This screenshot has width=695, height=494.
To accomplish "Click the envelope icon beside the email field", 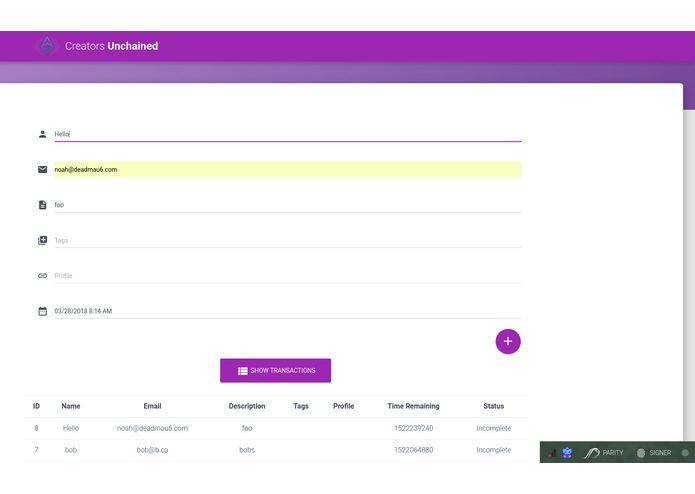I will point(43,169).
